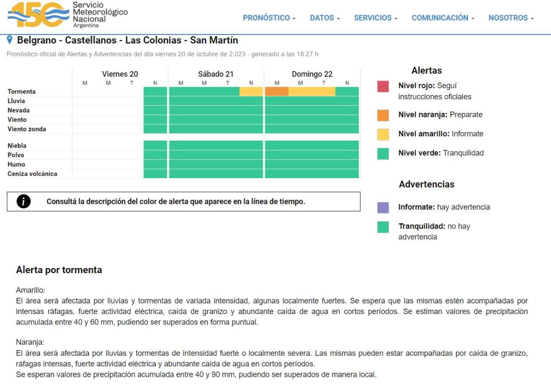Click the orange Tormenta cell on Domingo morning
Image resolution: width=551 pixels, height=392 pixels.
point(277,91)
